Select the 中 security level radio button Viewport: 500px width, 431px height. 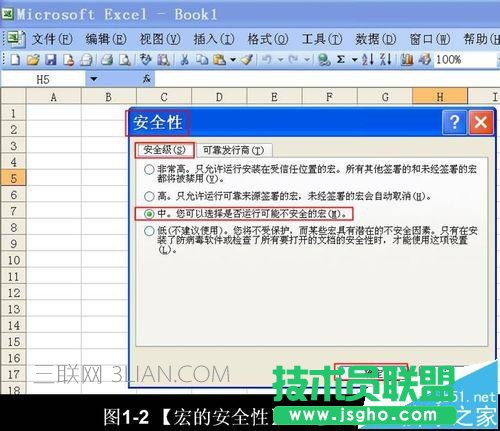(149, 214)
